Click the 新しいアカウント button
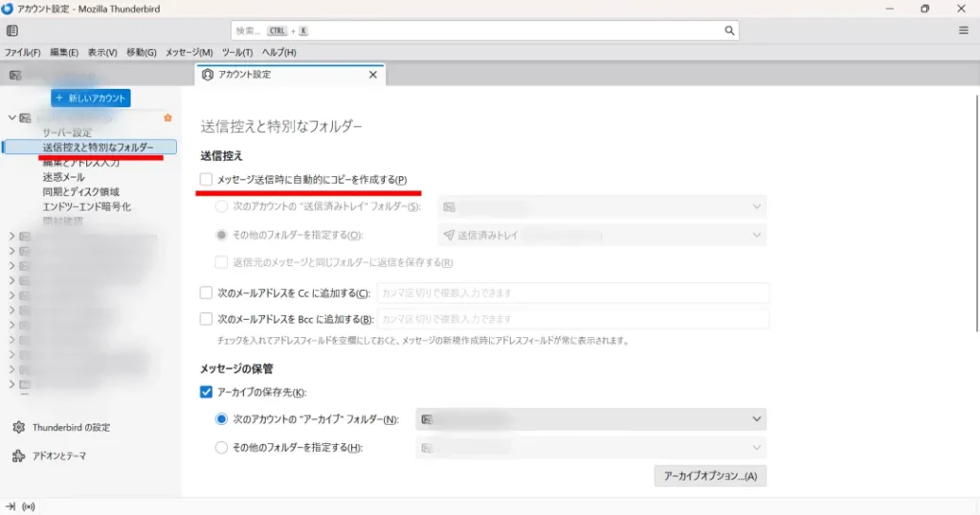The image size is (980, 515). point(90,98)
